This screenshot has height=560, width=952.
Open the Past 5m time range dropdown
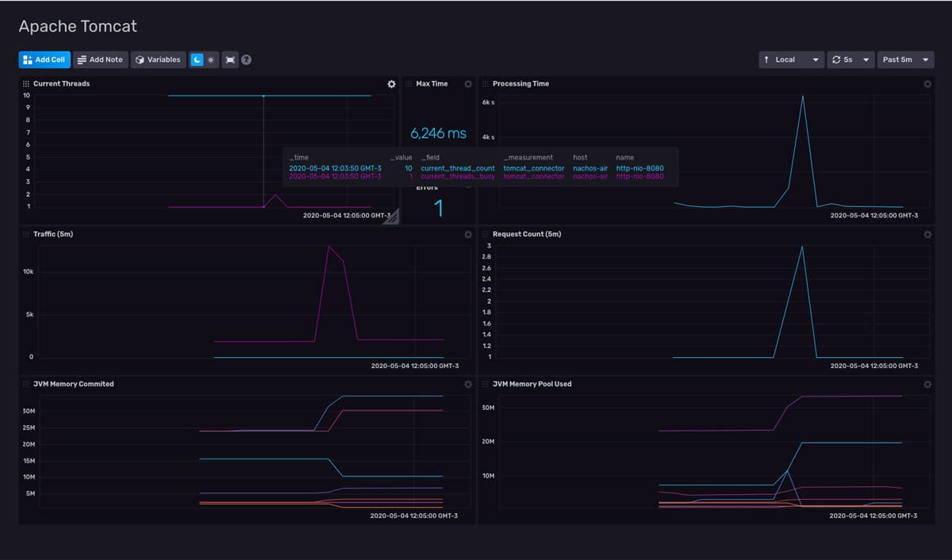pos(905,59)
